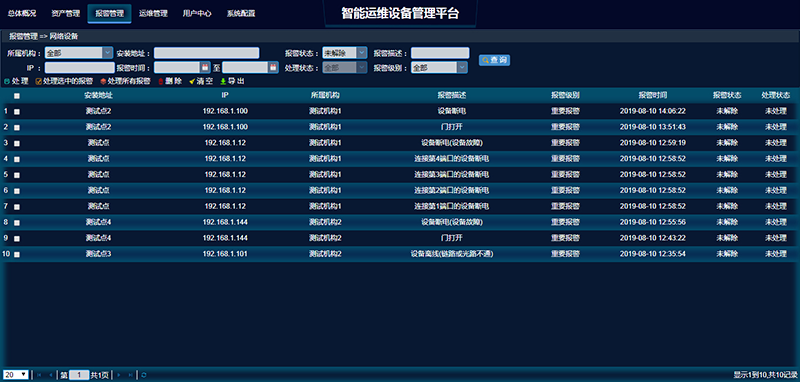Click the 报警状态 column header
800x382 pixels.
coord(727,95)
